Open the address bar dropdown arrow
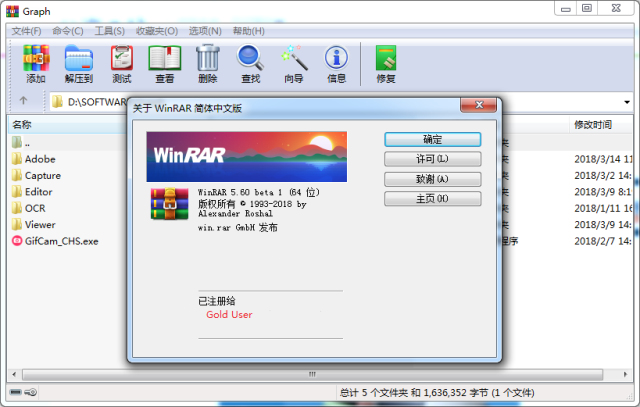Screen dimensions: 640x407 (627, 102)
